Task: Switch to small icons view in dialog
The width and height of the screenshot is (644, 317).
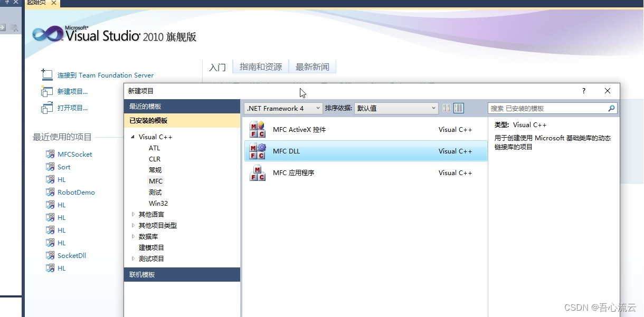Action: tap(447, 108)
